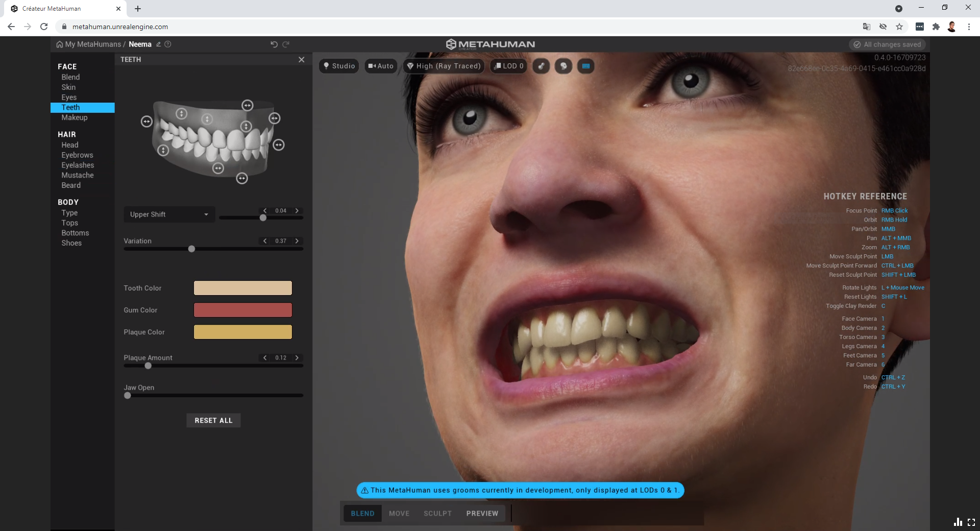Image resolution: width=980 pixels, height=531 pixels.
Task: Open a new browser tab
Action: tap(138, 9)
